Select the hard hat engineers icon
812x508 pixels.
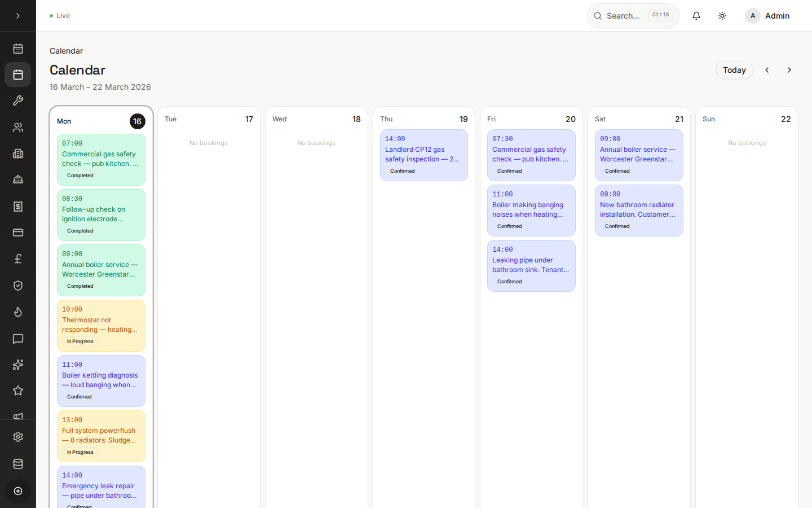pos(17,179)
